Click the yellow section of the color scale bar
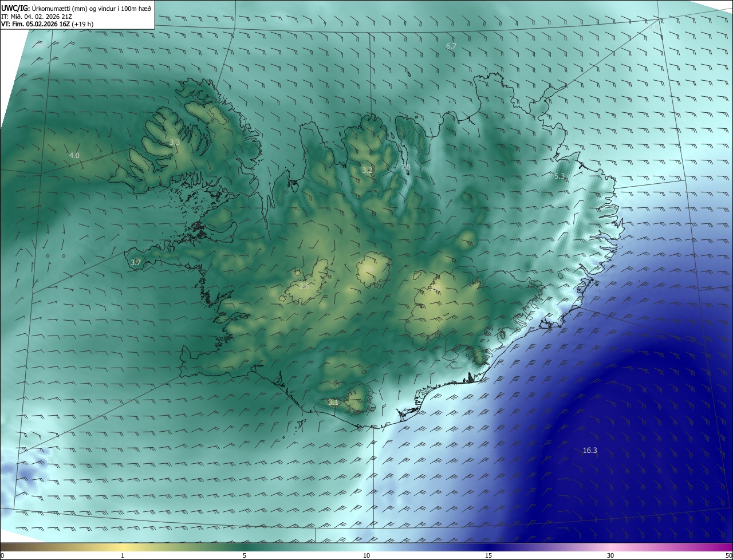733x560 pixels. pyautogui.click(x=123, y=547)
